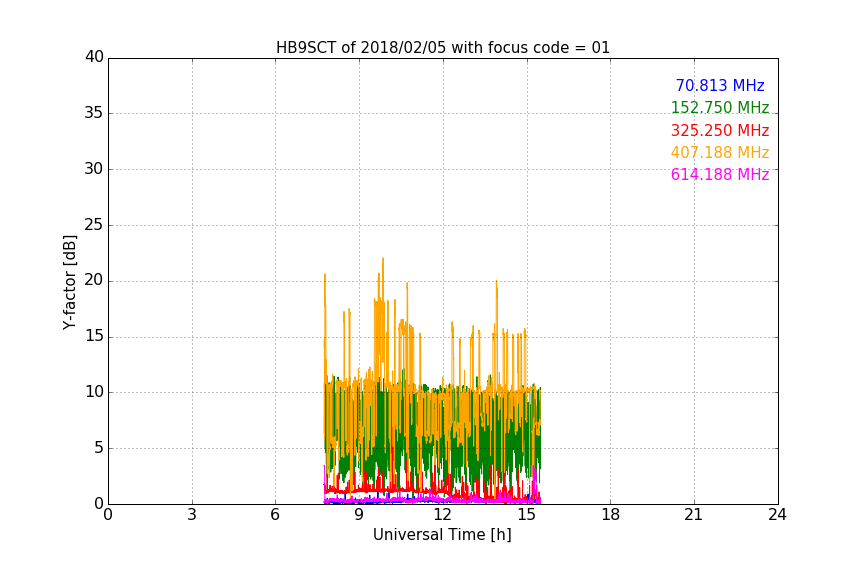Select the green 152.750 MHz legend label
The image size is (864, 576).
tap(720, 107)
